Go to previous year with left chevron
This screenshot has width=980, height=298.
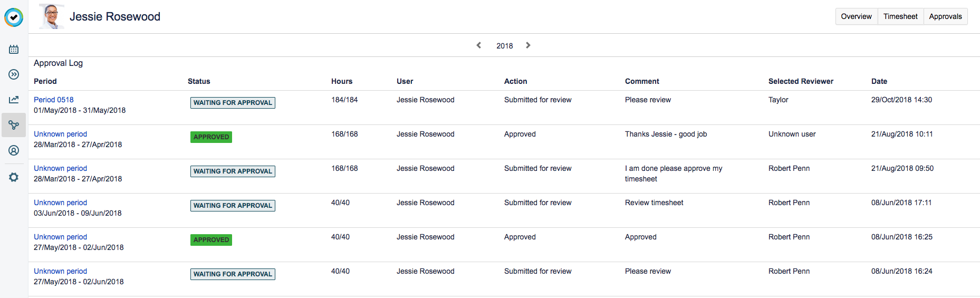[479, 45]
